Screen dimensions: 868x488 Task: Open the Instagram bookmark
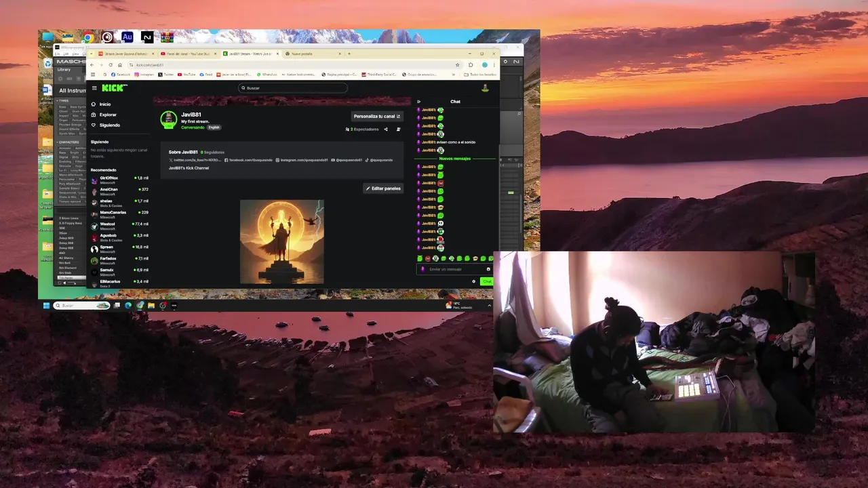tap(144, 75)
